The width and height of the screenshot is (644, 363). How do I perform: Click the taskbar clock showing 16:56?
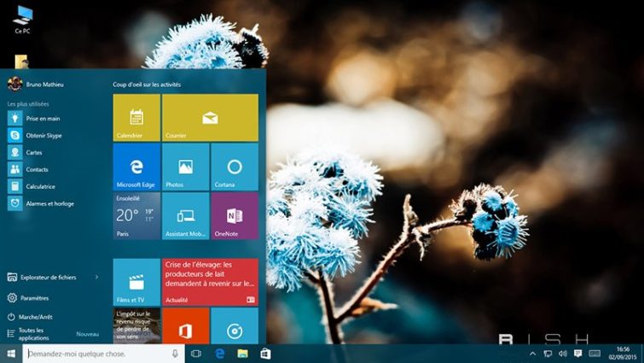pos(623,354)
